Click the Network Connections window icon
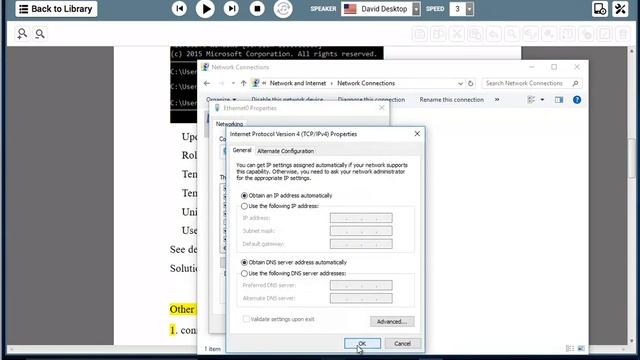640x360 pixels. tap(205, 67)
